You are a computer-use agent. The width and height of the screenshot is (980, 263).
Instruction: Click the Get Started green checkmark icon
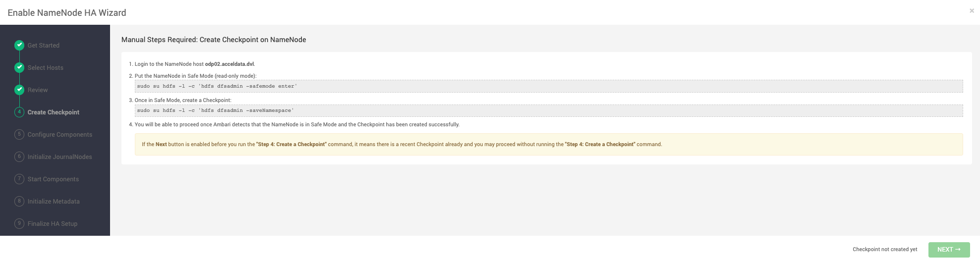19,45
